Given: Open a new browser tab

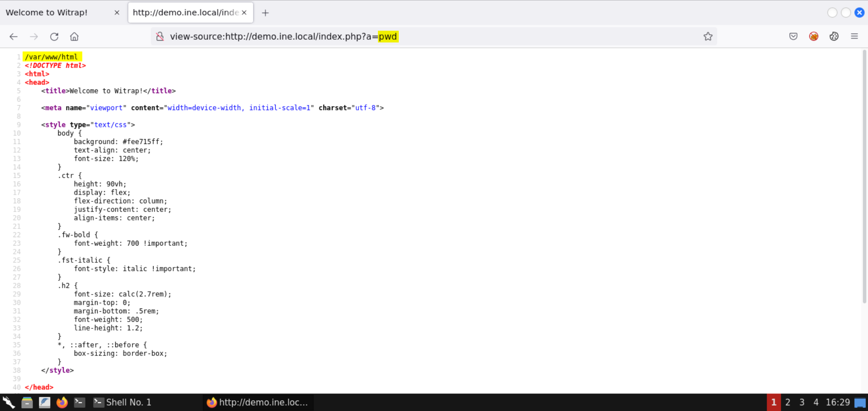Looking at the screenshot, I should 265,13.
